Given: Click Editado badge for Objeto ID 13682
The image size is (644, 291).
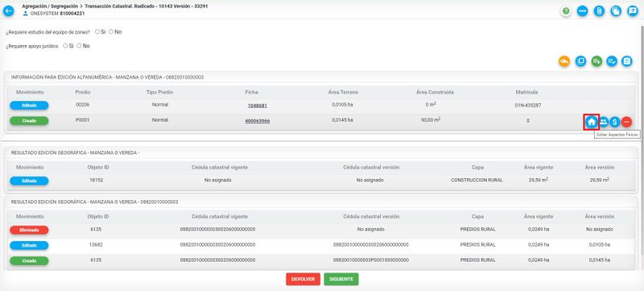Looking at the screenshot, I should tap(29, 245).
